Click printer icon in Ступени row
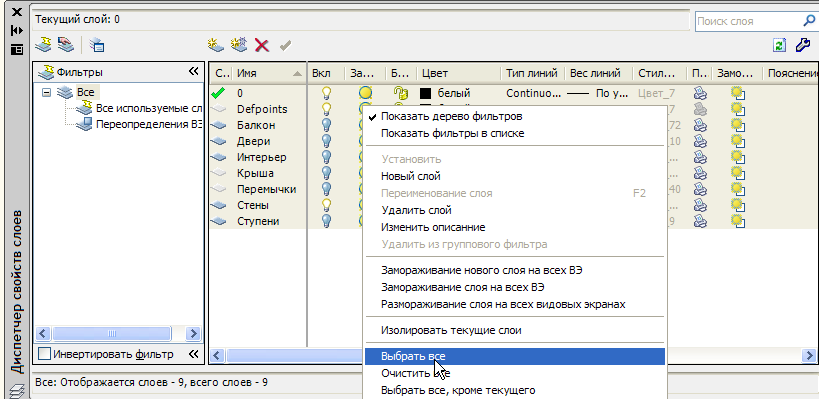819x399 pixels. click(x=700, y=221)
